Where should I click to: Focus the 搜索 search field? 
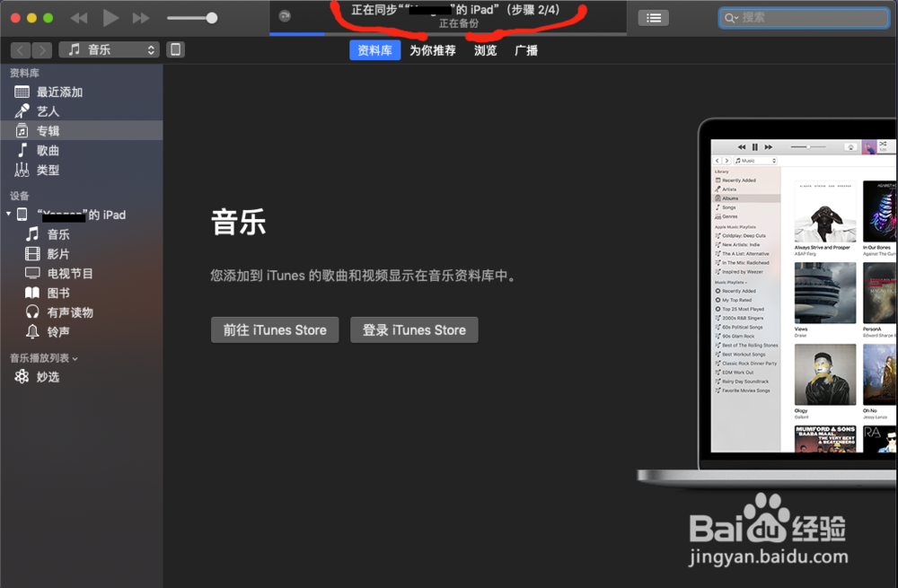point(804,18)
